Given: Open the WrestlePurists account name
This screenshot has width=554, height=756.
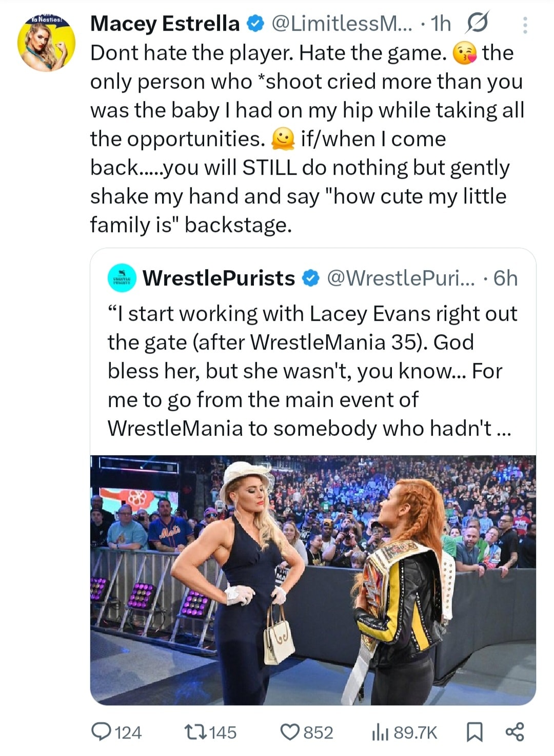Looking at the screenshot, I should 219,278.
